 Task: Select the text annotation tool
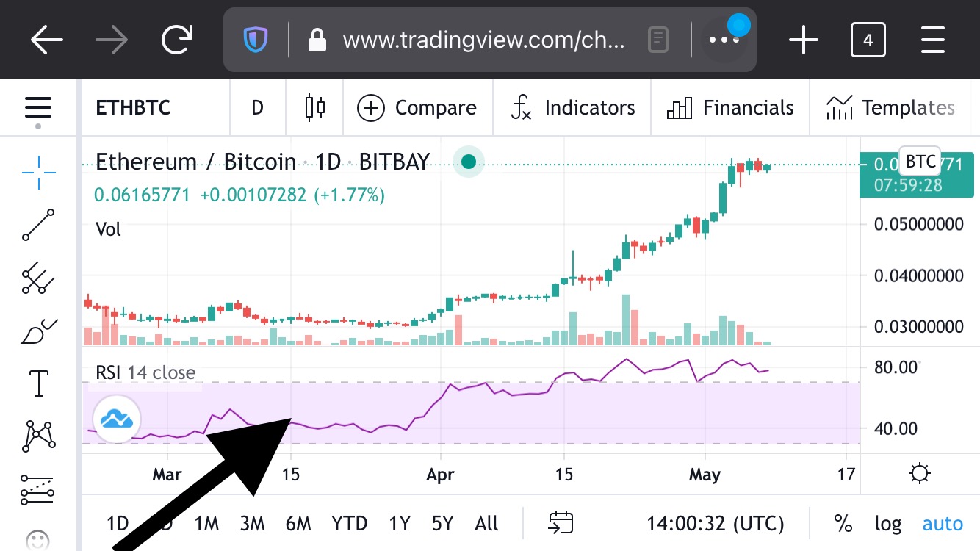(x=38, y=383)
